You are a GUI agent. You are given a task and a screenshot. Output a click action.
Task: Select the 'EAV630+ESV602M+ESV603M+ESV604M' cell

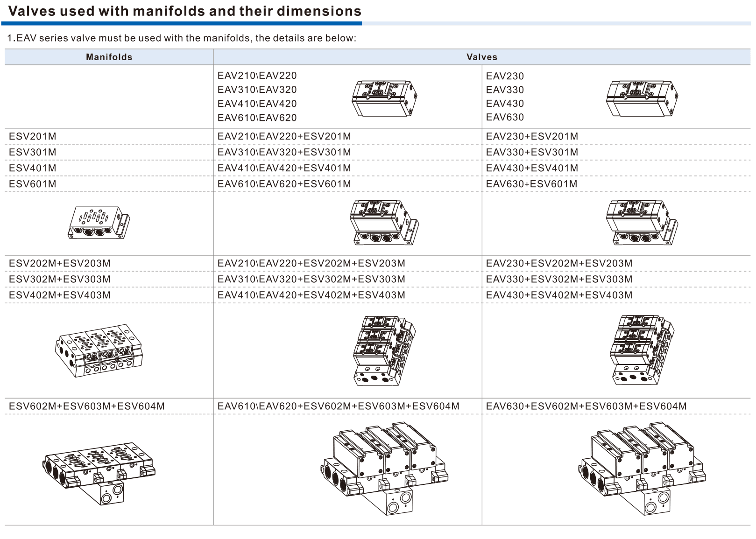point(616,406)
